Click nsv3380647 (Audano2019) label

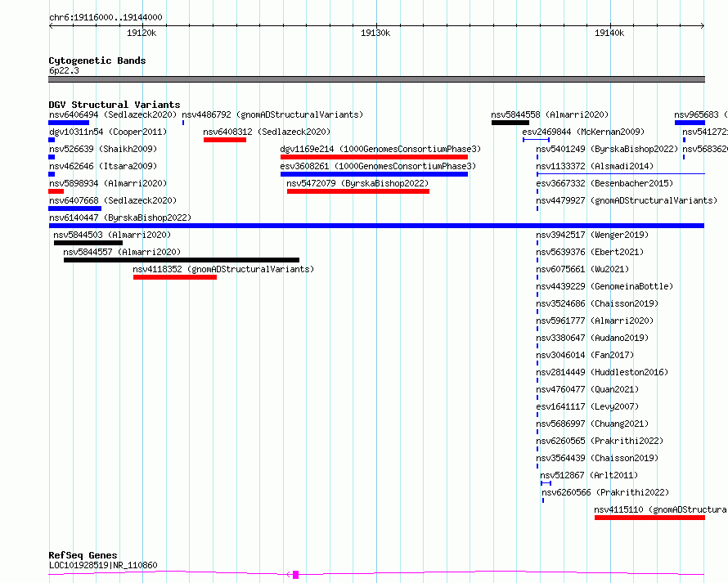tap(592, 338)
